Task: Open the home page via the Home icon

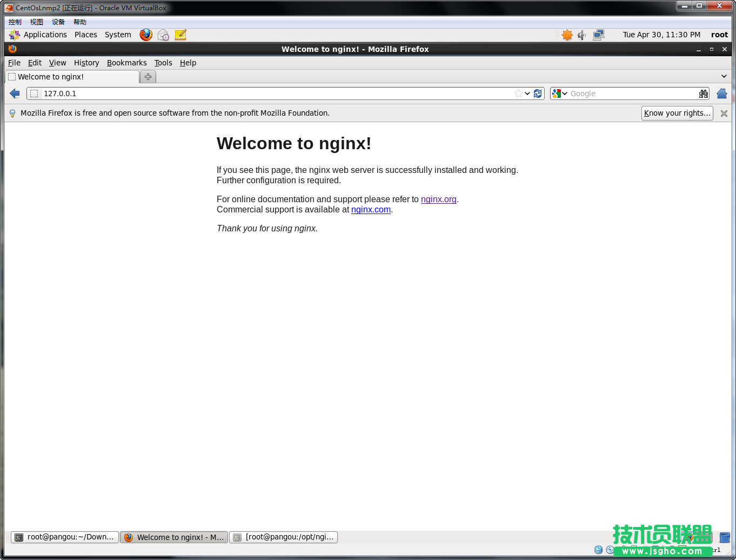Action: 722,94
